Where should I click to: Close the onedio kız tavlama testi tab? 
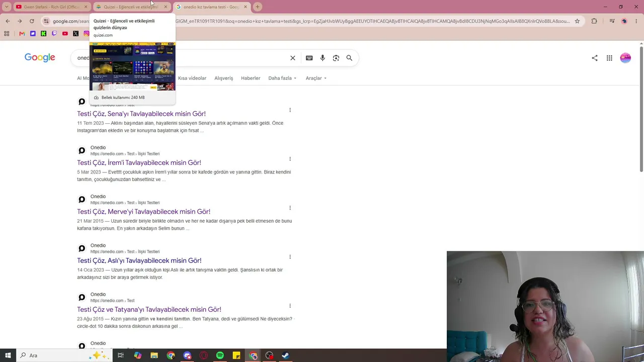246,7
